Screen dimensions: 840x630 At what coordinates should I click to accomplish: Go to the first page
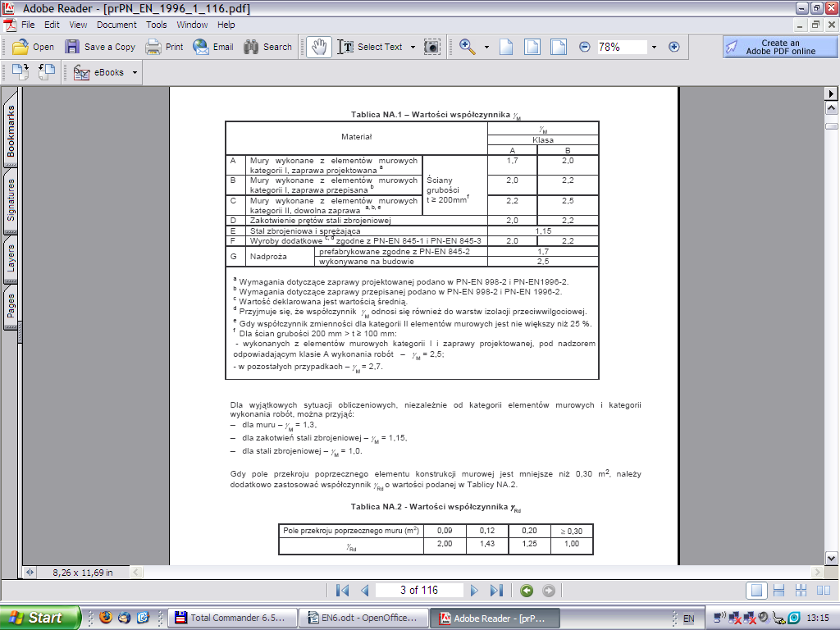(342, 591)
